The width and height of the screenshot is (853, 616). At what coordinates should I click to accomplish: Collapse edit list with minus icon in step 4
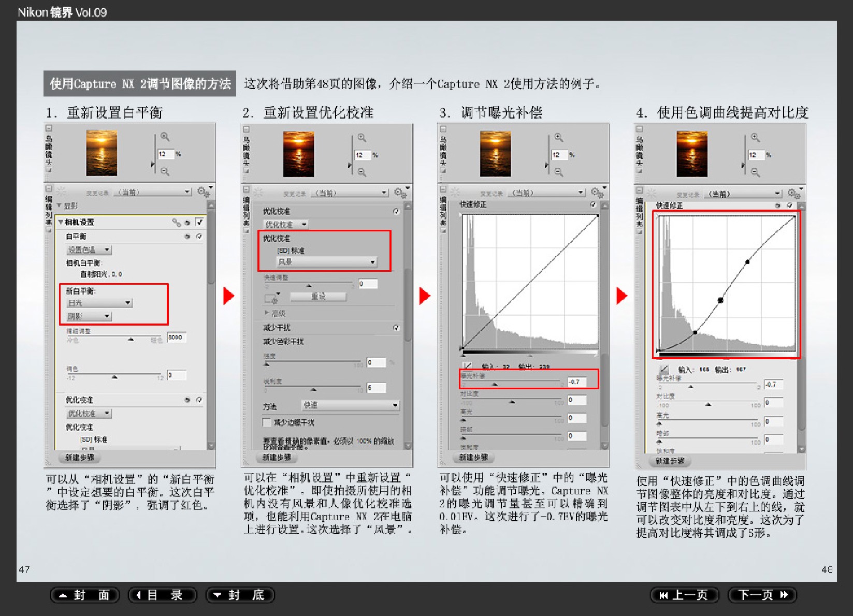pyautogui.click(x=640, y=190)
